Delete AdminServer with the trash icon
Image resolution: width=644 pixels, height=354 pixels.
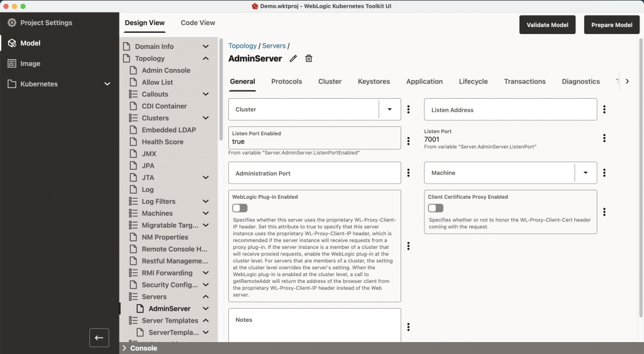(x=309, y=58)
